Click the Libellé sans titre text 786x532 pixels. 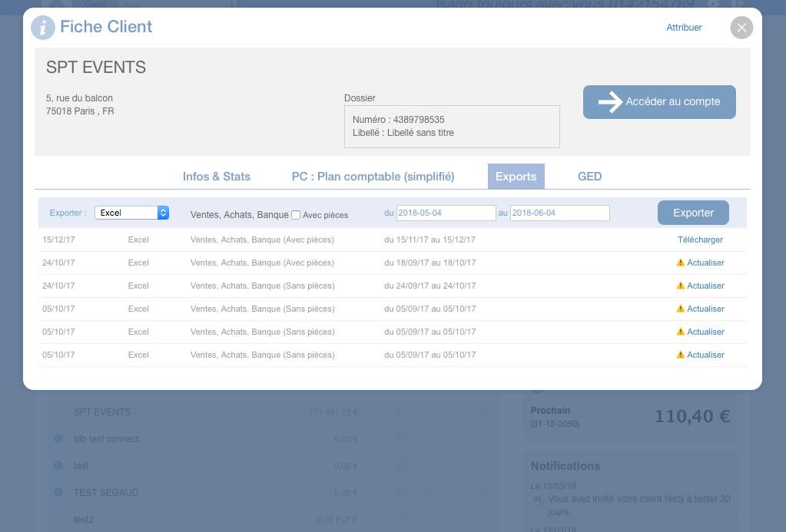(420, 133)
